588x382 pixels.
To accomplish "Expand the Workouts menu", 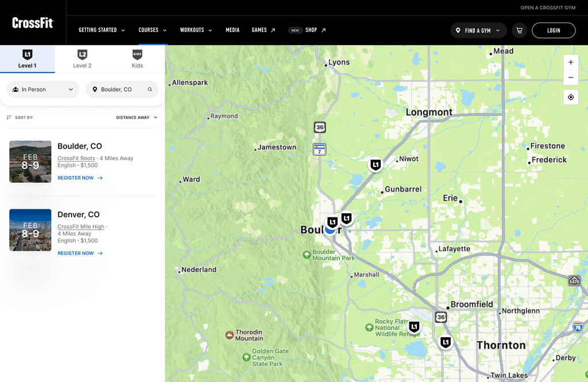I will [196, 30].
